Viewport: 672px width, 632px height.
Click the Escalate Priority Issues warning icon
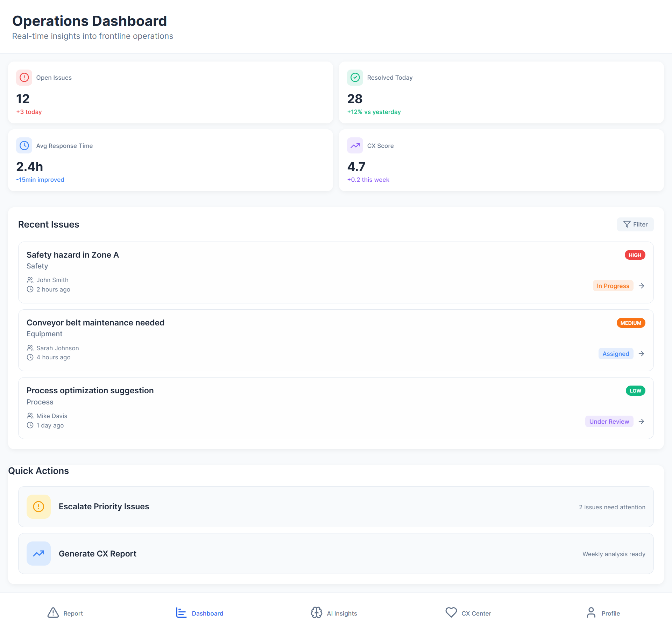(38, 507)
